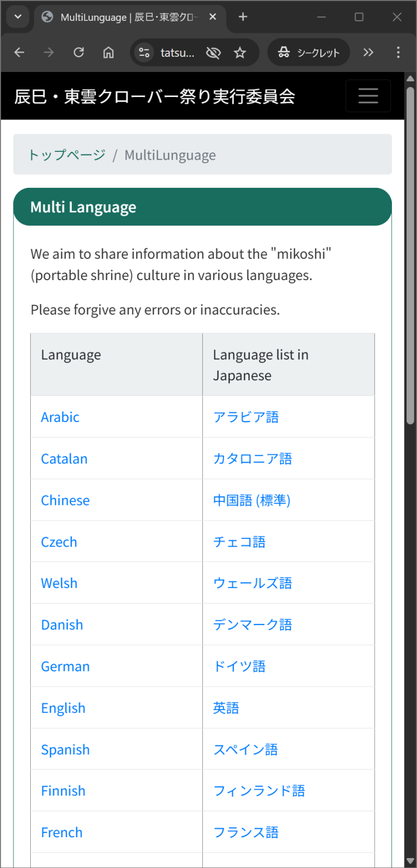Screen dimensions: 417x868
Task: Click the browser back arrow
Action: (19, 52)
